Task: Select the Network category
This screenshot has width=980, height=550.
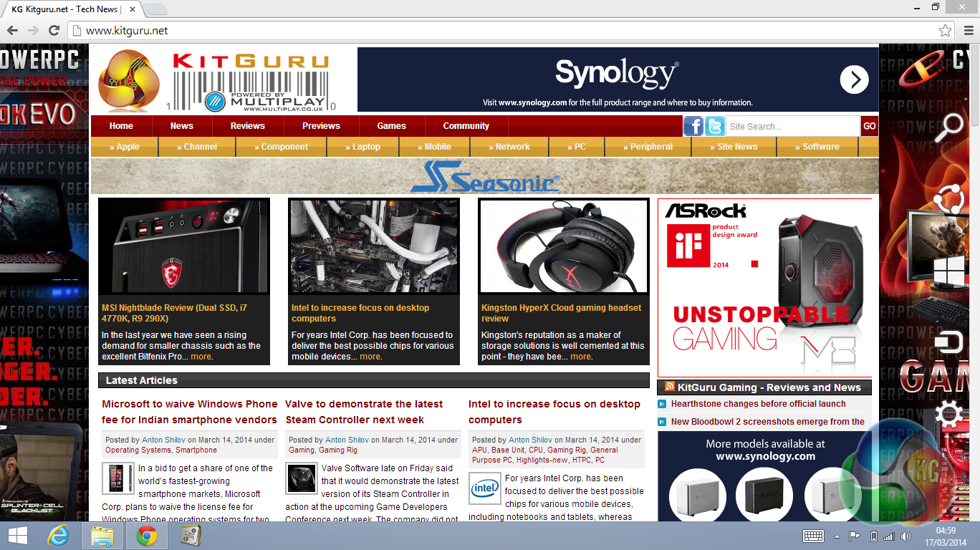Action: click(510, 147)
